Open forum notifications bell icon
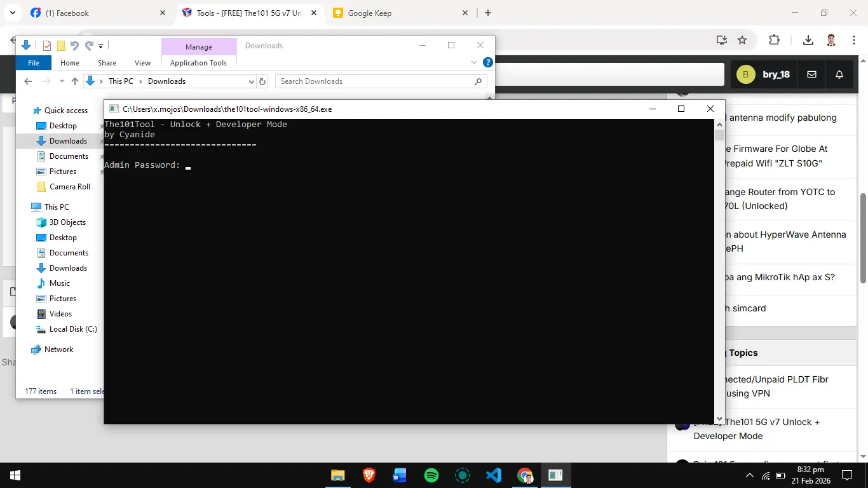The height and width of the screenshot is (488, 868). pos(839,74)
